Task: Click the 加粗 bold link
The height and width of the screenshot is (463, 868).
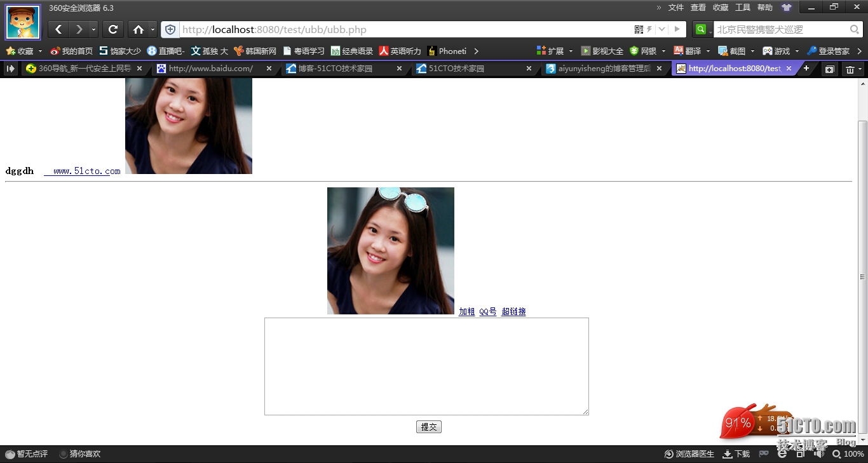Action: pyautogui.click(x=467, y=312)
